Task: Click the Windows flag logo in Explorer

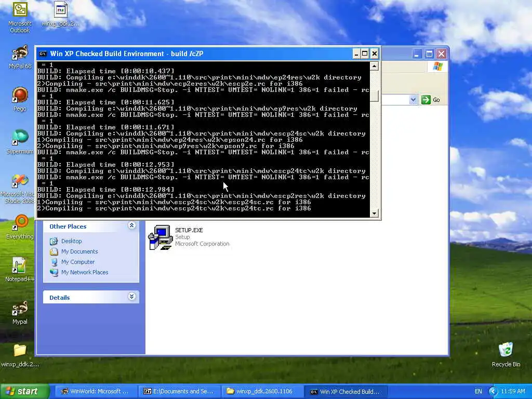Action: point(437,66)
